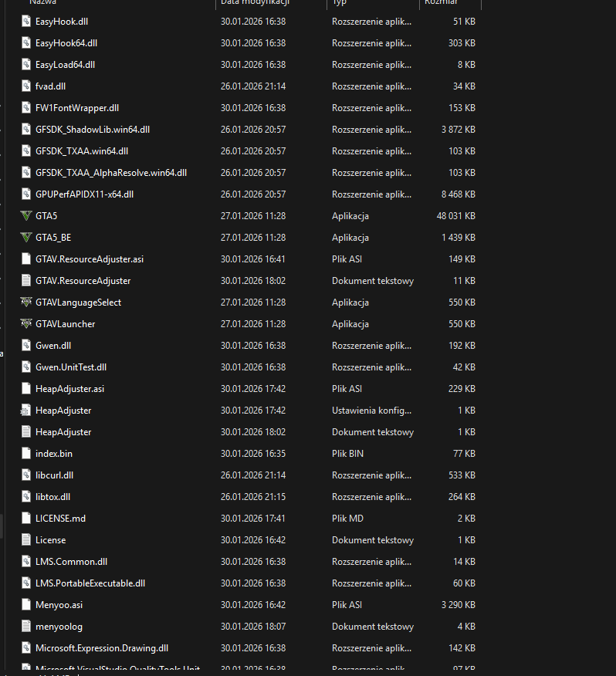Select the GFSDK_TXAA.win64.dll file name
Screen dimensions: 616x676
(82, 151)
